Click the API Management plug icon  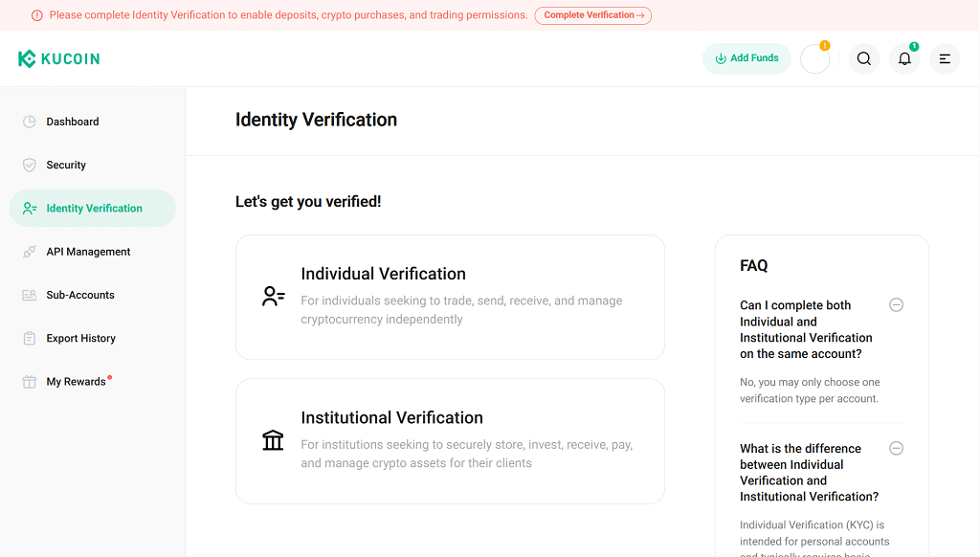click(x=30, y=252)
